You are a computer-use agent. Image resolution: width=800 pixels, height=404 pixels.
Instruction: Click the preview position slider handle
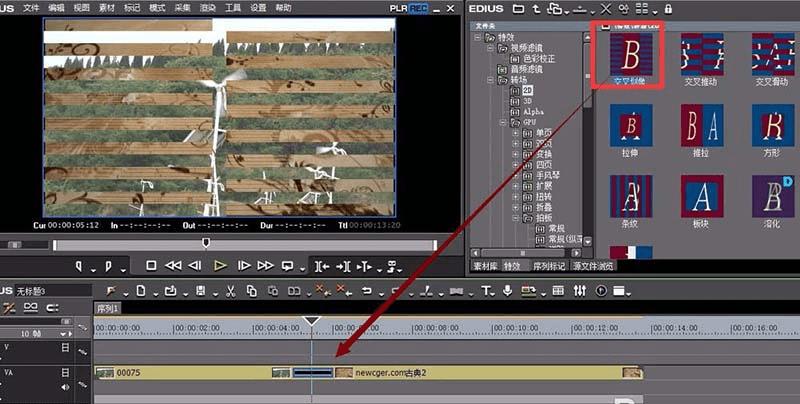point(206,243)
